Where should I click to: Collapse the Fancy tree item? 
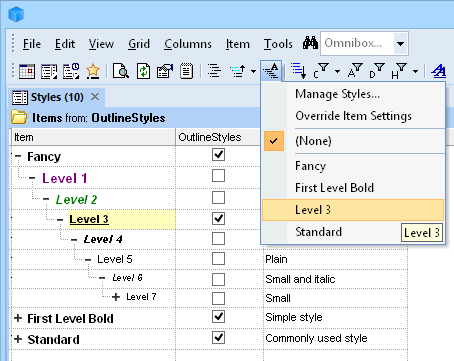18,156
